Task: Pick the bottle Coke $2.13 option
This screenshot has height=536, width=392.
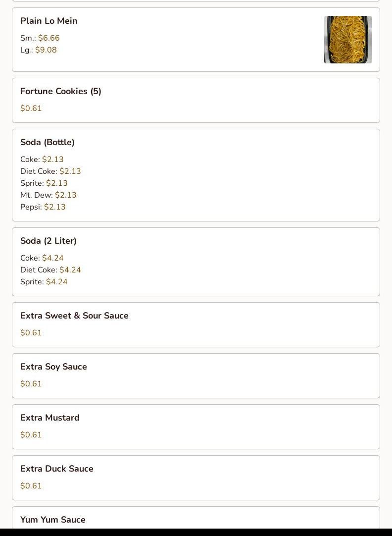Action: (42, 160)
